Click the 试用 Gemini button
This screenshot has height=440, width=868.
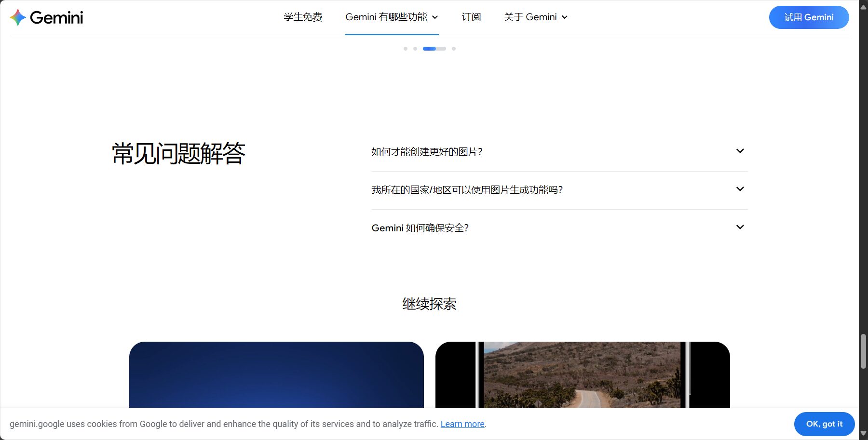tap(809, 17)
